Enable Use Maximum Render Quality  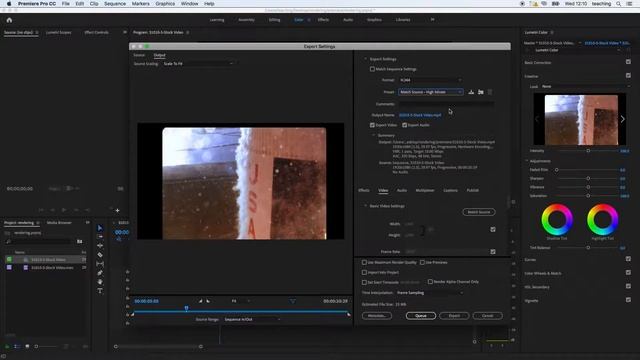[x=364, y=262]
